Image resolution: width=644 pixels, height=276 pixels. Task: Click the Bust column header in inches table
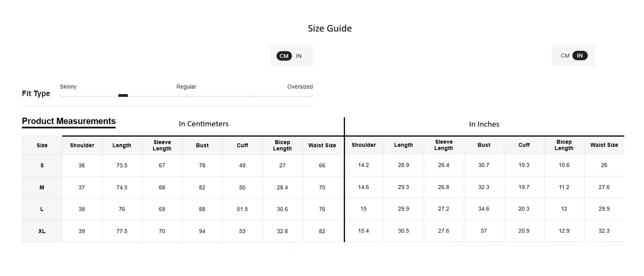pos(484,145)
